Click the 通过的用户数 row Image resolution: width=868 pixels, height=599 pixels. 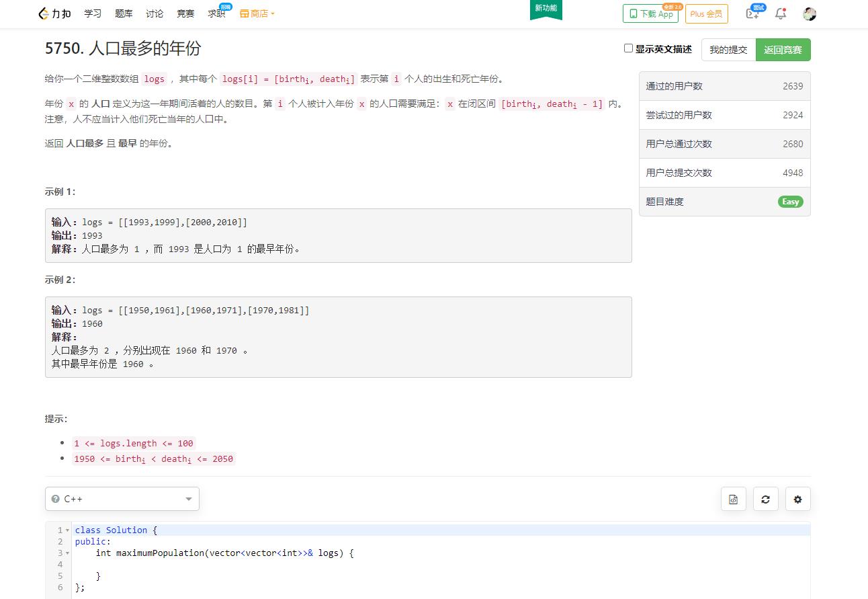tap(725, 86)
